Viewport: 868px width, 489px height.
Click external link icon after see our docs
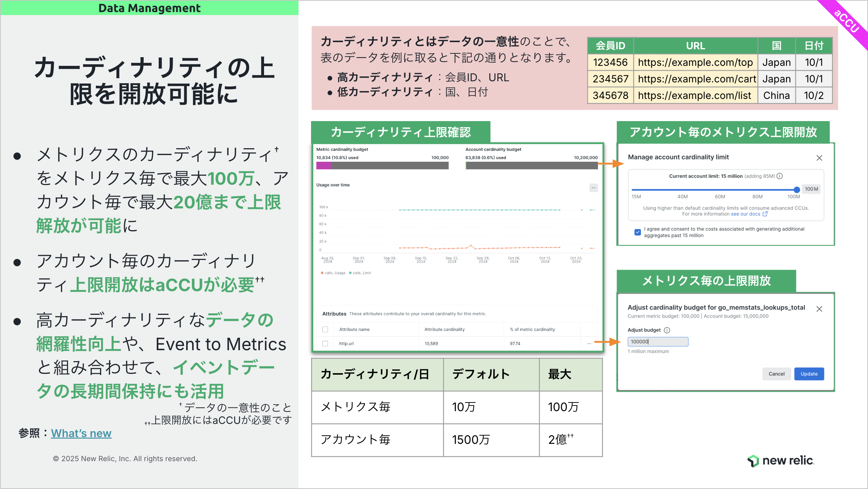[x=765, y=214]
